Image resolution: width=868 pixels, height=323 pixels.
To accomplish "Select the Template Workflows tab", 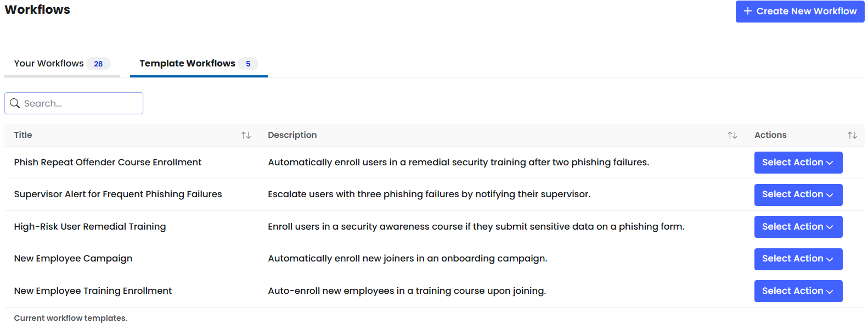I will point(199,64).
